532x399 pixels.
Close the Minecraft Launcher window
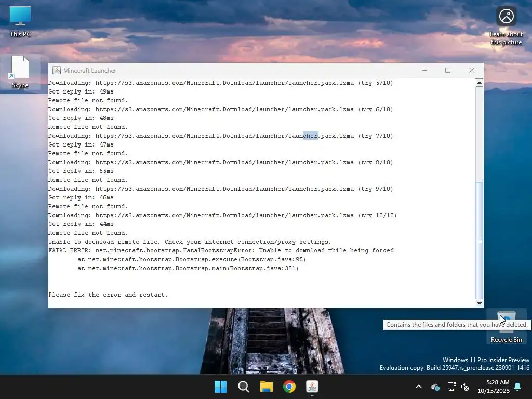click(472, 70)
